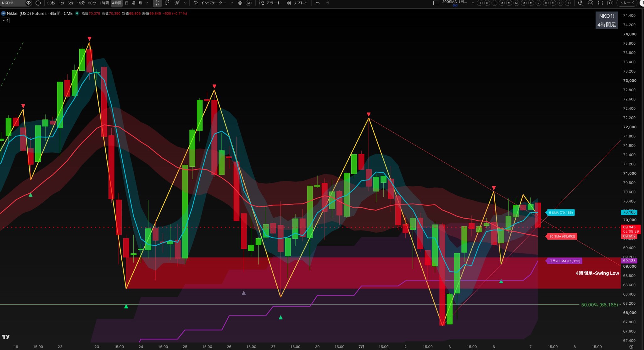The width and height of the screenshot is (644, 350).
Task: Open the layout setup square icon
Action: (436, 3)
